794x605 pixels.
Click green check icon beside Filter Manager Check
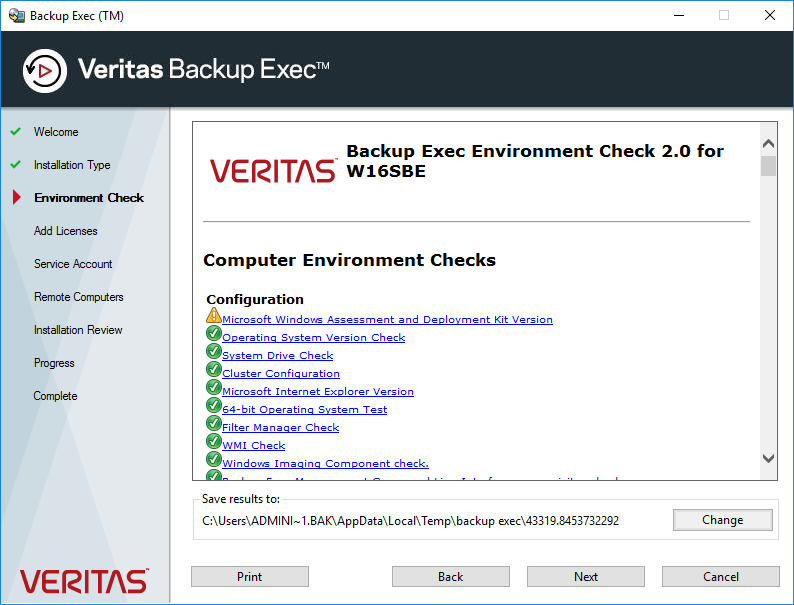pos(214,423)
